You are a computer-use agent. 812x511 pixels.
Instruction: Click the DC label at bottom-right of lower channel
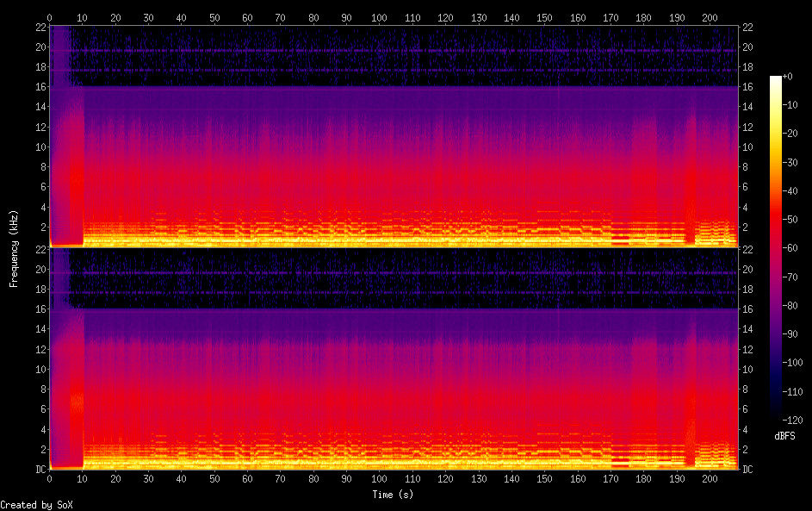click(x=748, y=470)
